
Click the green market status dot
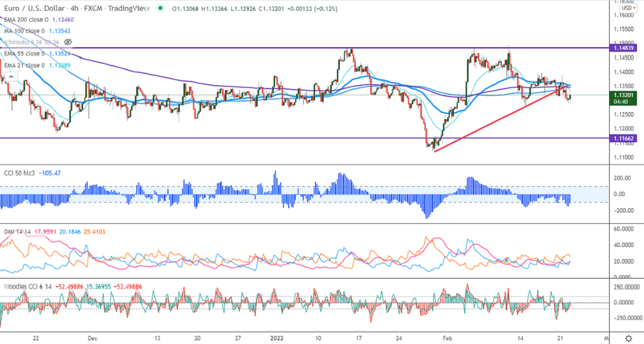click(x=162, y=9)
